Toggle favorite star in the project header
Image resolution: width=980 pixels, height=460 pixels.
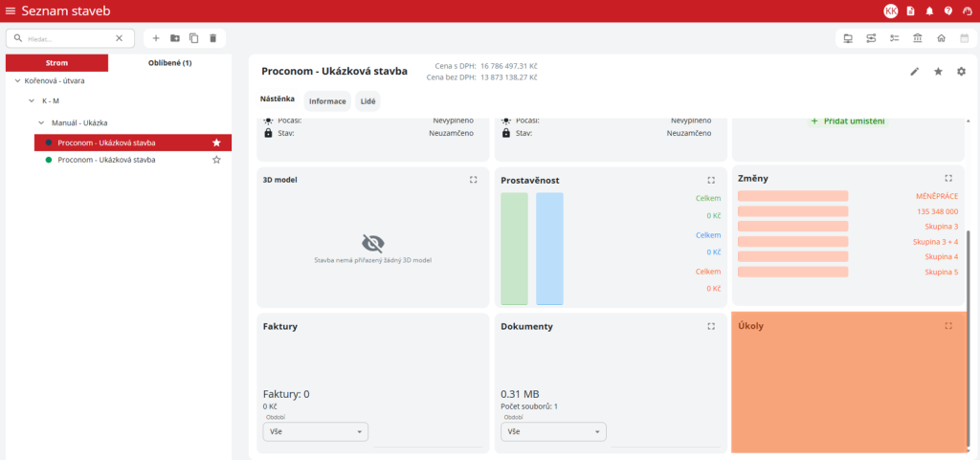(x=938, y=72)
